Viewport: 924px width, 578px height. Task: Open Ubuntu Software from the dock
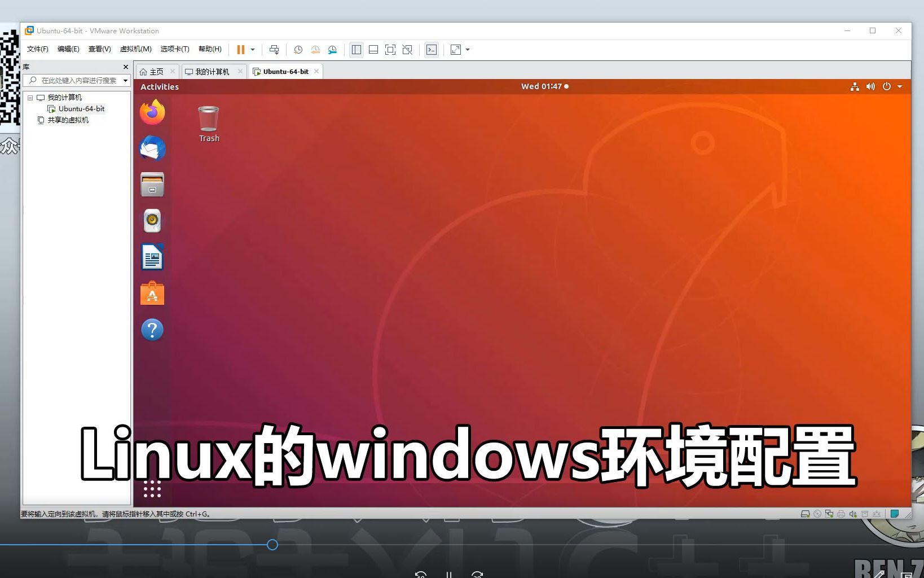click(x=151, y=293)
